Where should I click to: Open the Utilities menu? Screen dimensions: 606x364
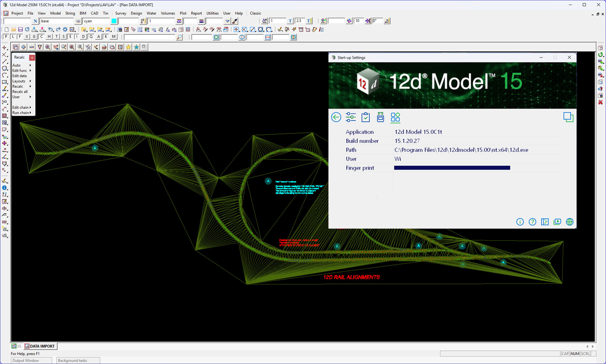pyautogui.click(x=212, y=13)
